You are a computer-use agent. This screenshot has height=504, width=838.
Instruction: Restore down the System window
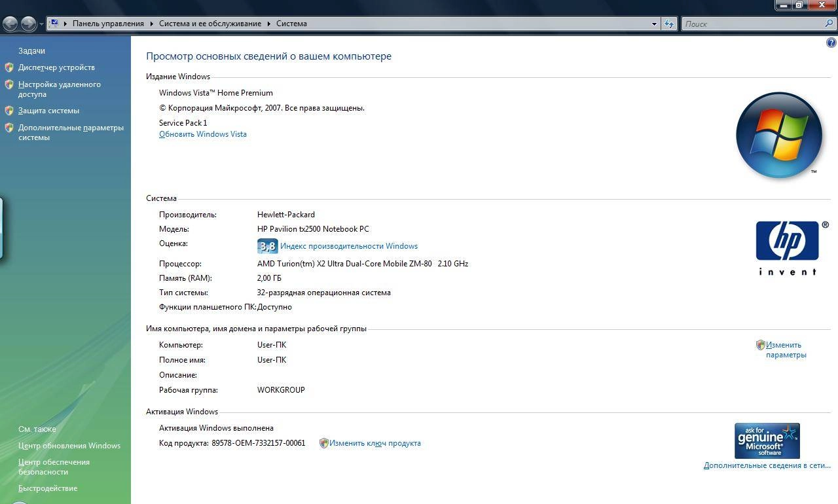pyautogui.click(x=801, y=5)
